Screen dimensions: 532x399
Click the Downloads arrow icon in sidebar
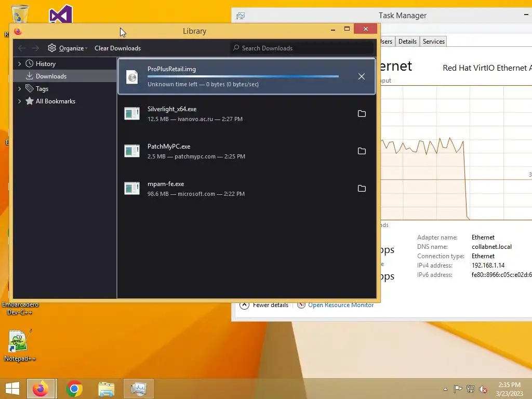click(30, 76)
